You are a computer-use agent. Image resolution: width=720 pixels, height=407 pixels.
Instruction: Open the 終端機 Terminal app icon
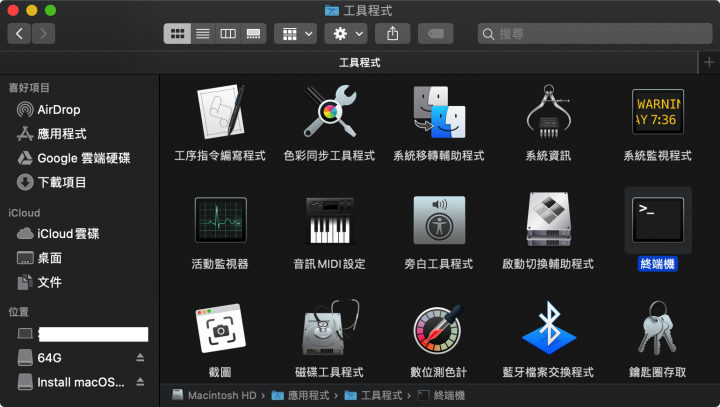[x=657, y=219]
